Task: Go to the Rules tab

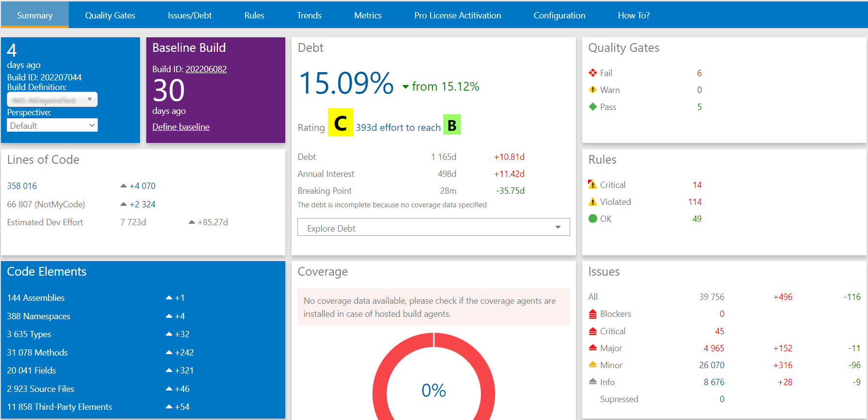Action: point(254,15)
